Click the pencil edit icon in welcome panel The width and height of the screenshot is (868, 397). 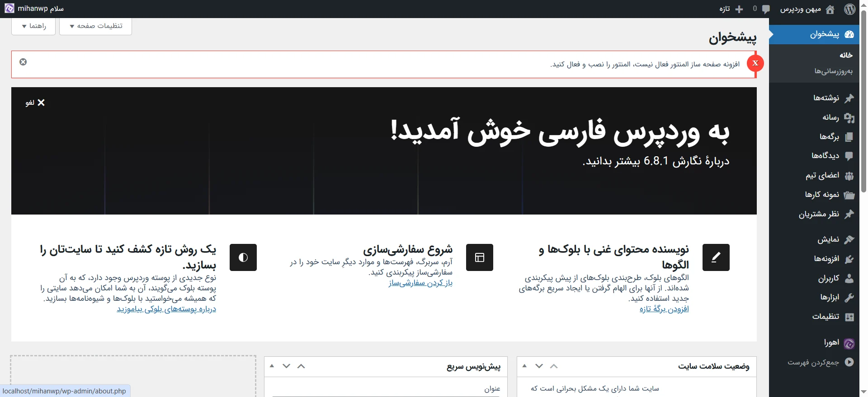[716, 257]
